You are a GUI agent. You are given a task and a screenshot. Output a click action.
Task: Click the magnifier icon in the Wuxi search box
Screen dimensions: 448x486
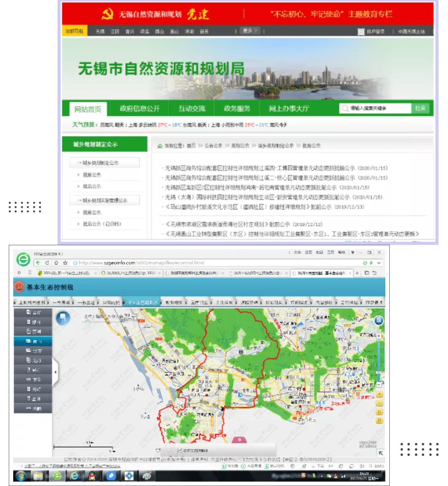coord(345,108)
